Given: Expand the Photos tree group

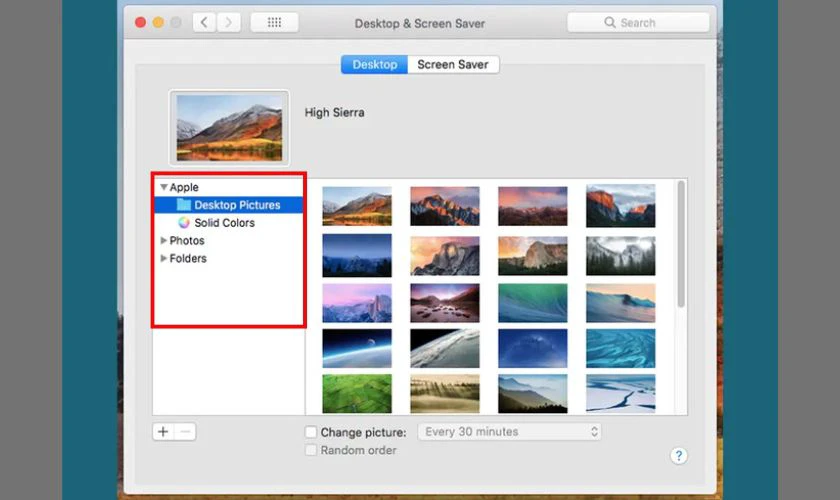Looking at the screenshot, I should coord(164,241).
